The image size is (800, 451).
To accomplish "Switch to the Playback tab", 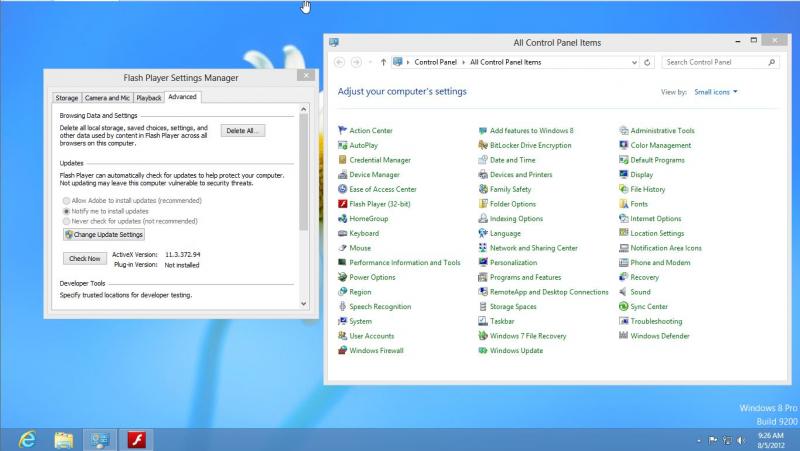I will click(x=149, y=98).
